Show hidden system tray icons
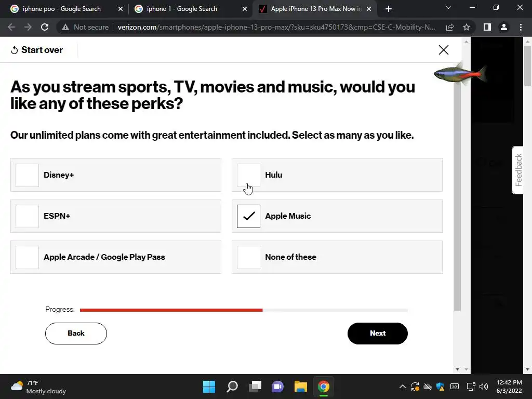This screenshot has height=399, width=532. coord(403,387)
